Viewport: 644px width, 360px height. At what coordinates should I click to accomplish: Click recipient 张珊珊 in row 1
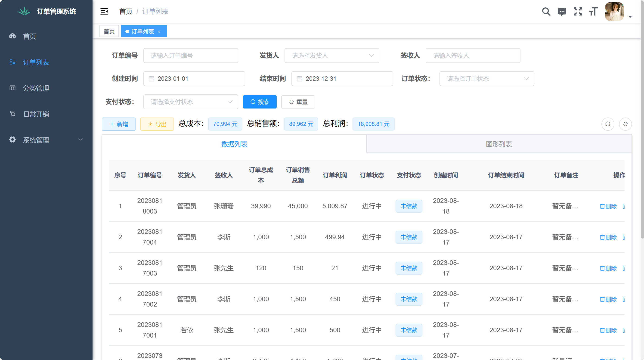tap(224, 206)
